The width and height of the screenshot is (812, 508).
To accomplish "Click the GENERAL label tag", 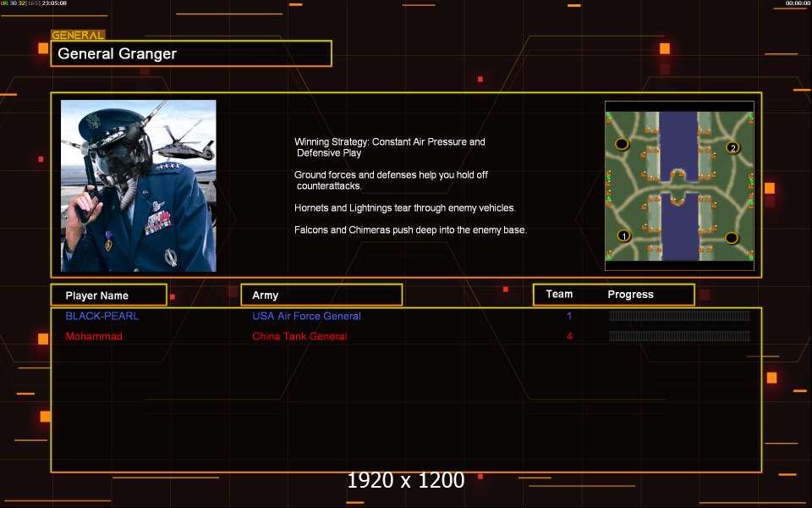I will (78, 36).
